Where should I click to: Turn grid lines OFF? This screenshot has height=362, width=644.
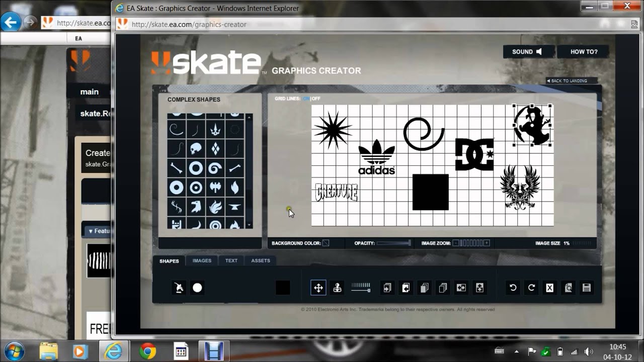(316, 99)
